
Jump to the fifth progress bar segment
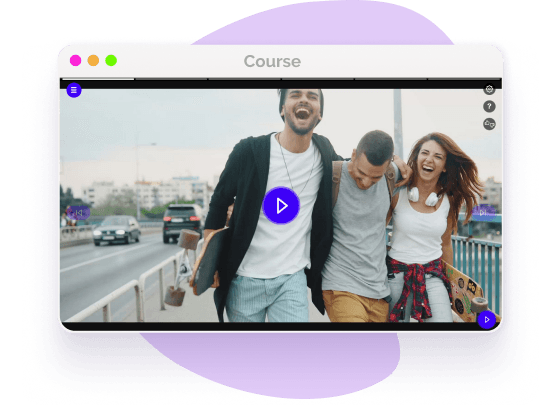(391, 79)
